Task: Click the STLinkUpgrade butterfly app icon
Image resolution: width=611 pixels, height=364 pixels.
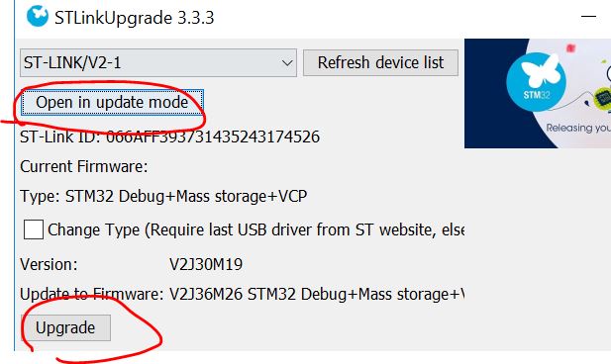Action: pyautogui.click(x=38, y=16)
